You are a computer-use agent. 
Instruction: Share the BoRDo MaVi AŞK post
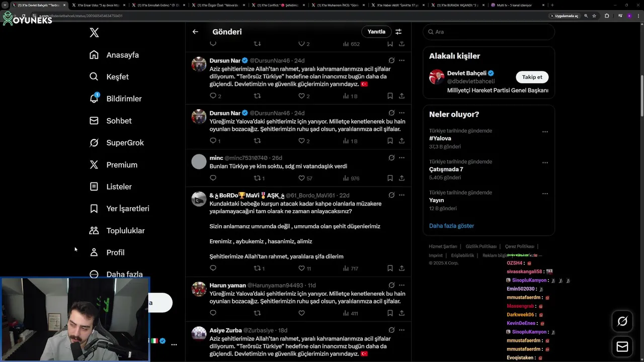tap(401, 268)
